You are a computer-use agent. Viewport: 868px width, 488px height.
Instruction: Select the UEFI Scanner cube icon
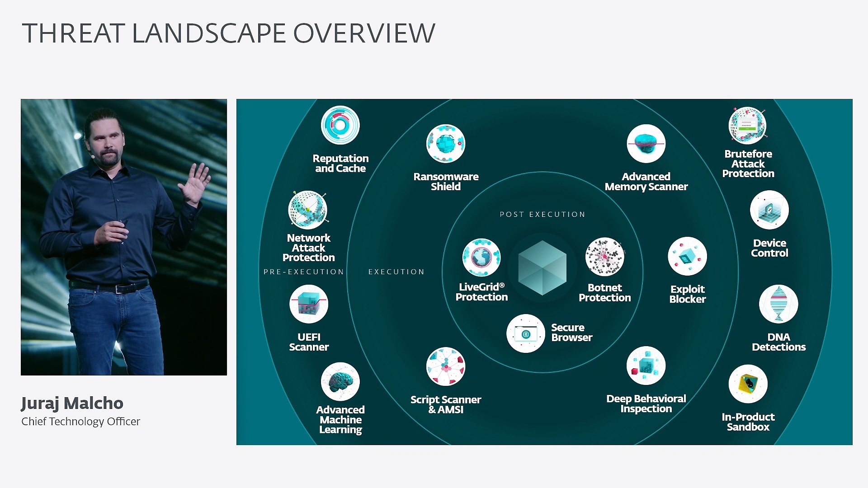309,304
